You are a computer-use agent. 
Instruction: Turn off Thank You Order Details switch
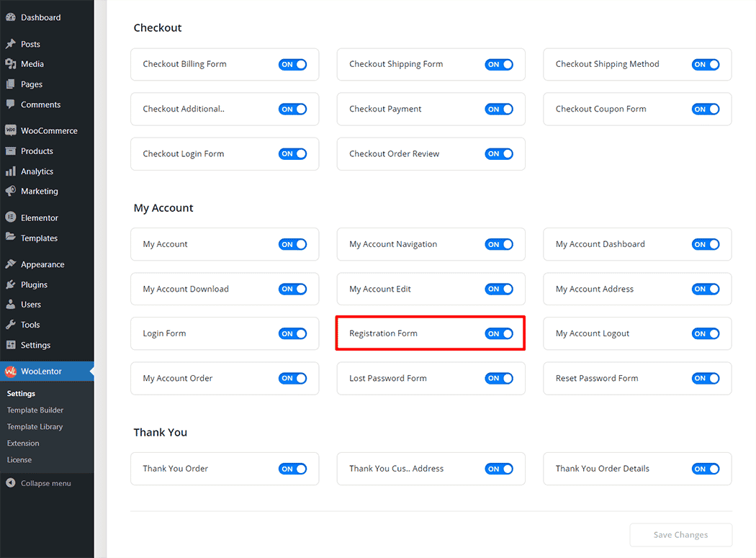pyautogui.click(x=705, y=469)
